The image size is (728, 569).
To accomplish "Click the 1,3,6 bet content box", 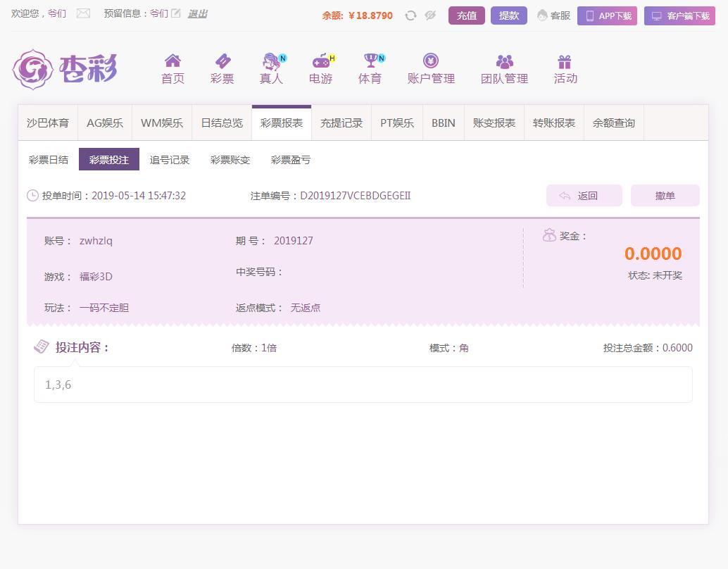I will tap(363, 384).
